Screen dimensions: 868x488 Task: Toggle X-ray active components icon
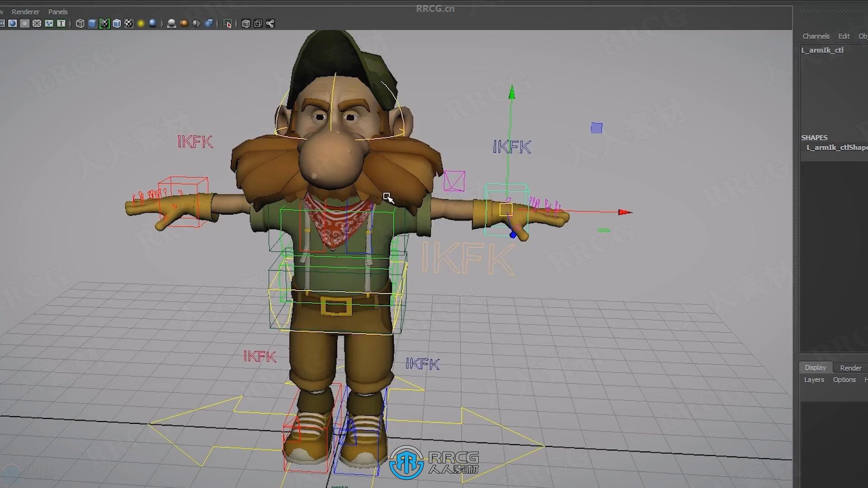point(258,23)
